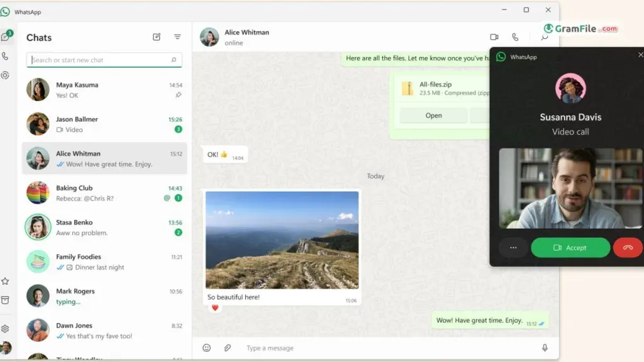Open the Status tab in the sidebar
The width and height of the screenshot is (644, 362).
coord(5,75)
